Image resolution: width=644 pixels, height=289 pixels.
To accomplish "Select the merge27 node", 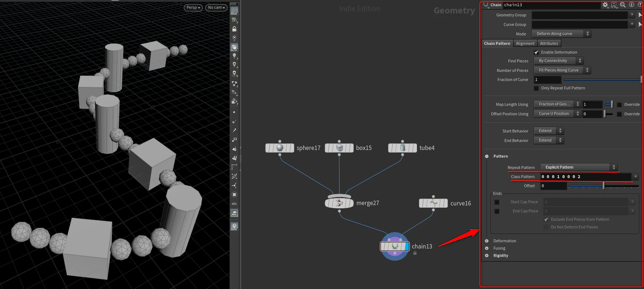I will [339, 203].
